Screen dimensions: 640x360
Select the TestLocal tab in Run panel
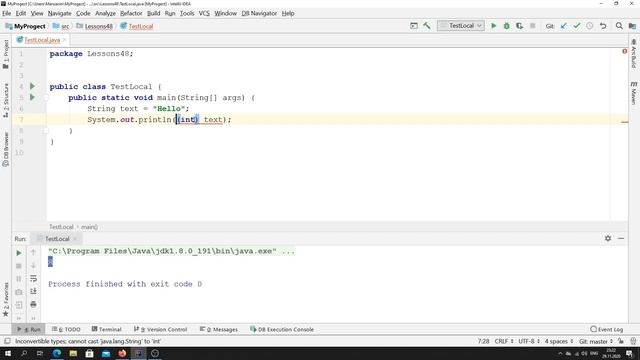[x=57, y=239]
